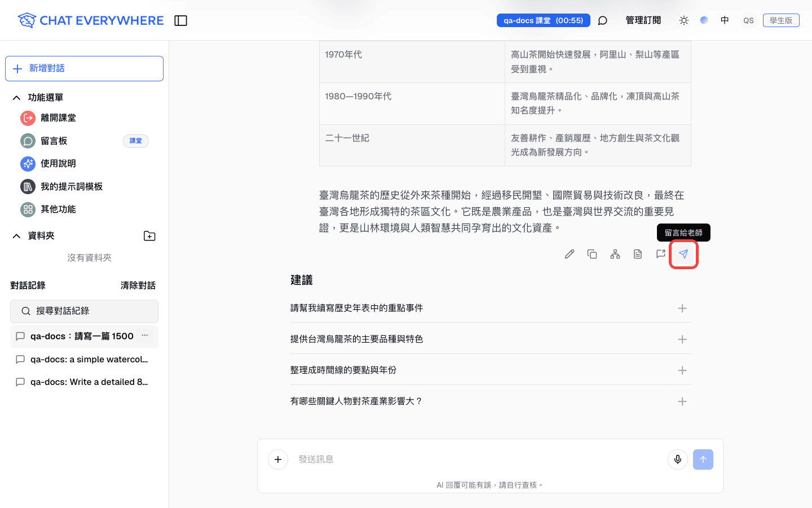Viewport: 812px width, 508px height.
Task: Copy the reply with the copy icon
Action: point(592,254)
